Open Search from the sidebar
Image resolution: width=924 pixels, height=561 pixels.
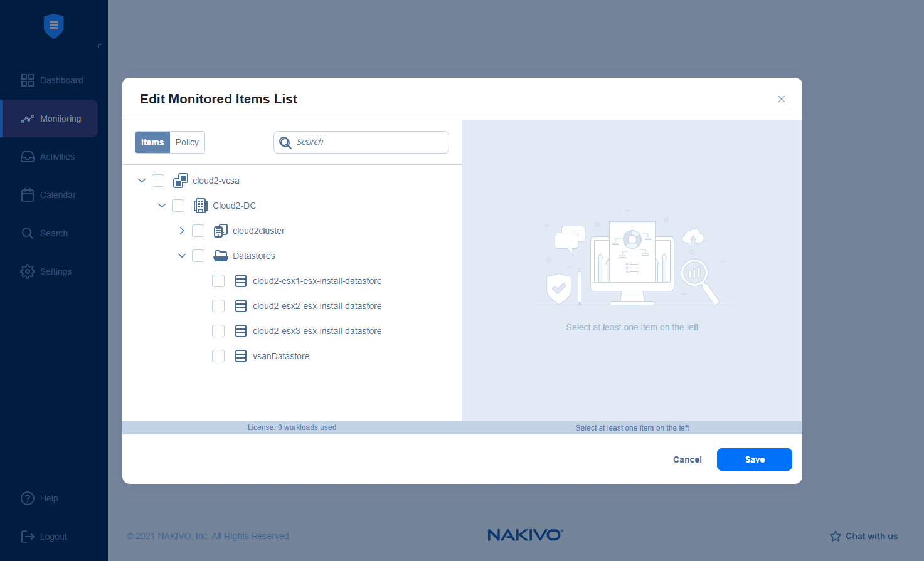click(x=50, y=233)
